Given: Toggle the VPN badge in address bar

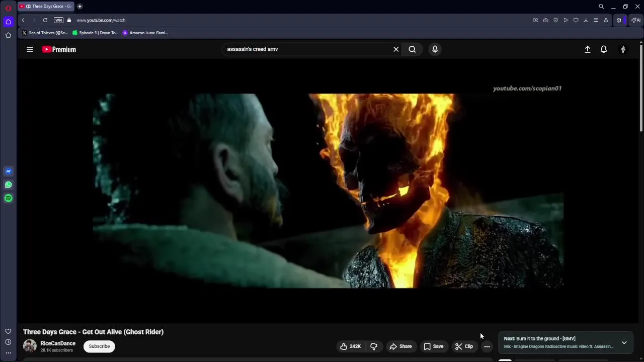Looking at the screenshot, I should [x=59, y=20].
